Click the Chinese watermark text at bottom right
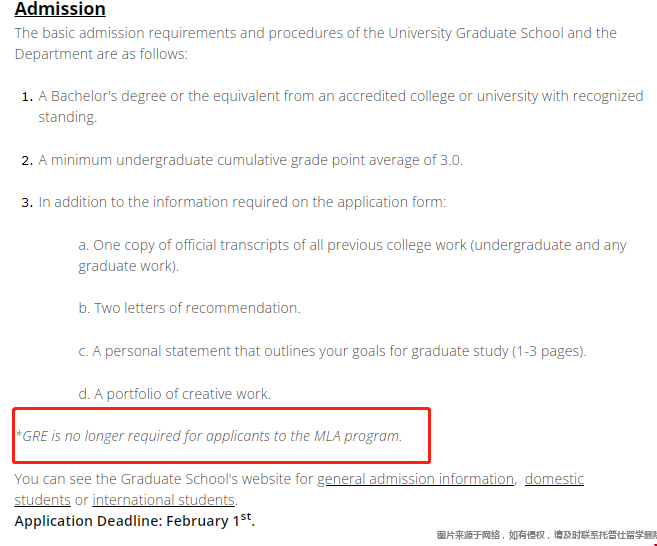657x546 pixels. pyautogui.click(x=546, y=535)
